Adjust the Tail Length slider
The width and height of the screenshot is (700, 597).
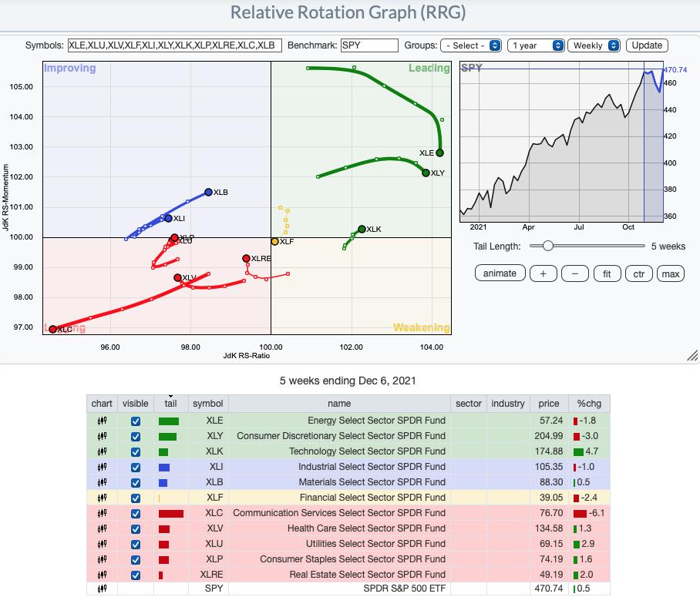[x=547, y=246]
